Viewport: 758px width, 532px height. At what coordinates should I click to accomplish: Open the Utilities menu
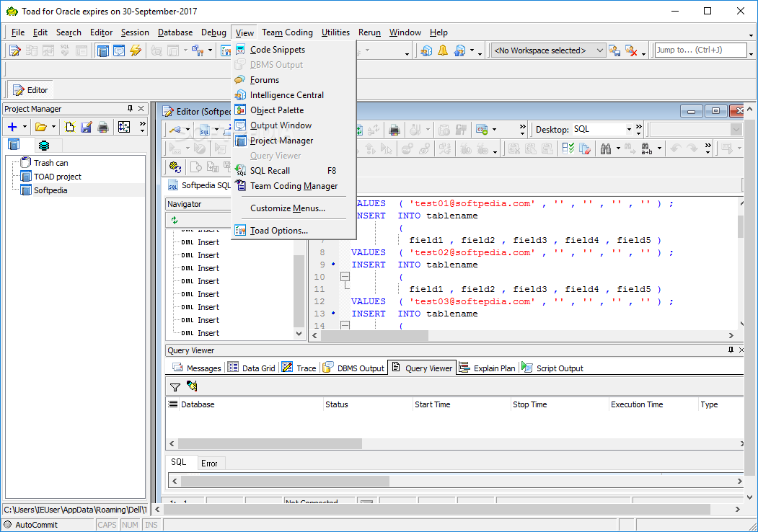click(x=335, y=32)
